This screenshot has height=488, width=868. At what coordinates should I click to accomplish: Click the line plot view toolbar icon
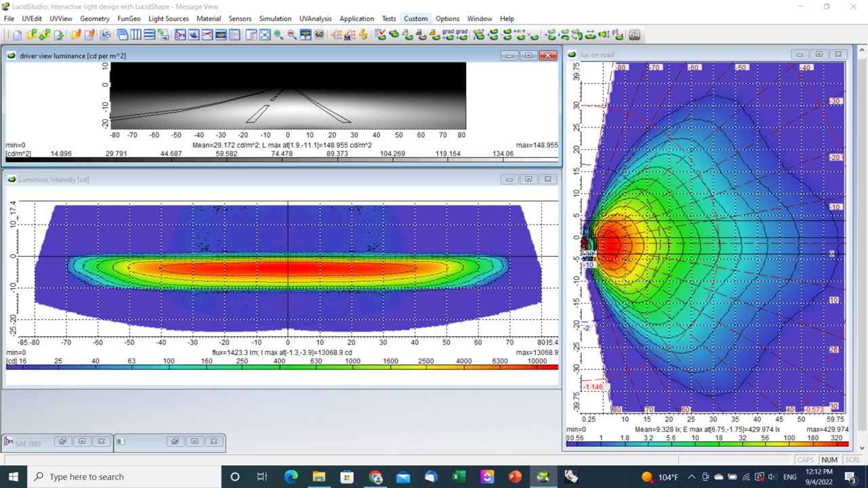pos(206,35)
